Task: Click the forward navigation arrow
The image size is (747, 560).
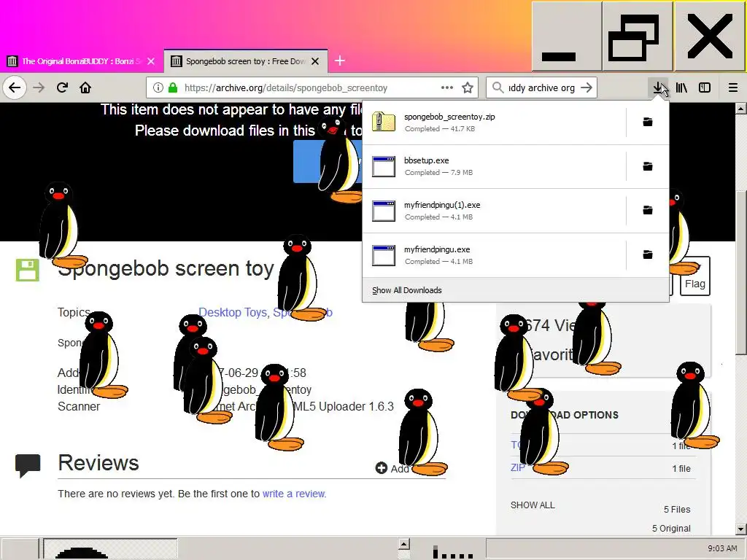Action: pyautogui.click(x=39, y=87)
